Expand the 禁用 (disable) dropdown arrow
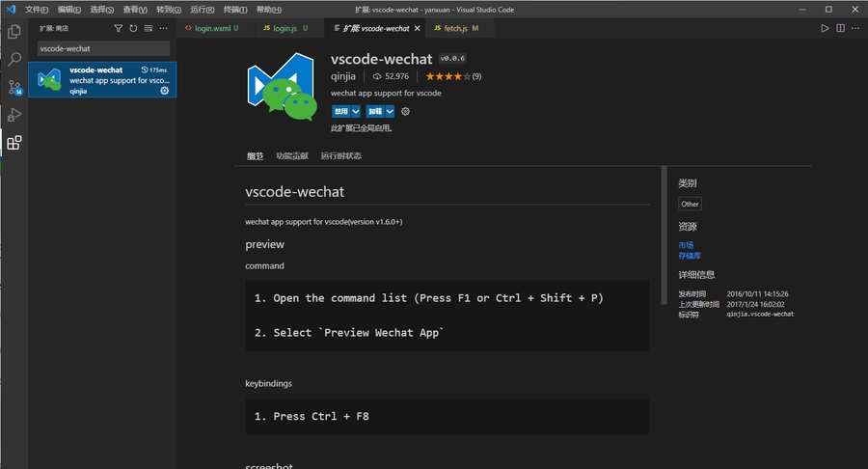 [x=356, y=111]
